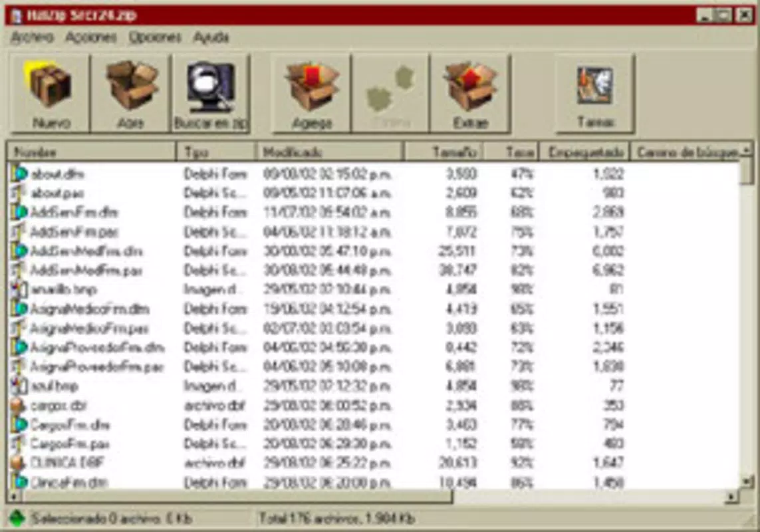The image size is (760, 532).
Task: Click the file icon of ClinicaFrm.dfm
Action: (x=19, y=482)
